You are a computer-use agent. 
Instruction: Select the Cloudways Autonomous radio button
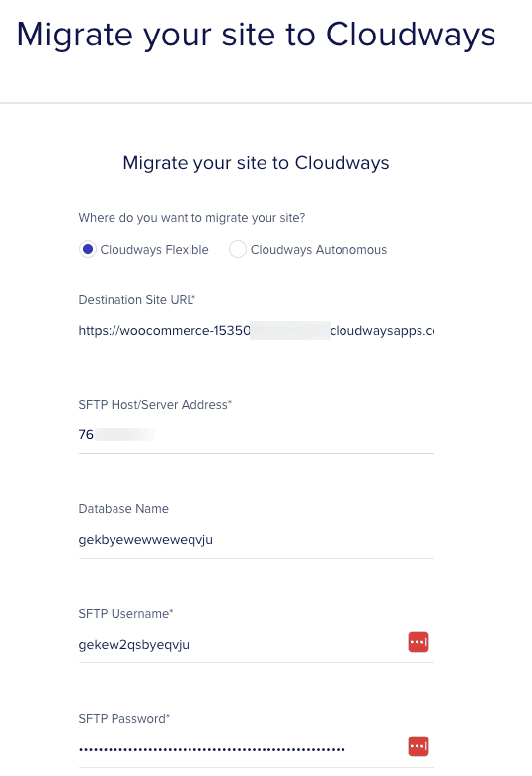pyautogui.click(x=238, y=249)
